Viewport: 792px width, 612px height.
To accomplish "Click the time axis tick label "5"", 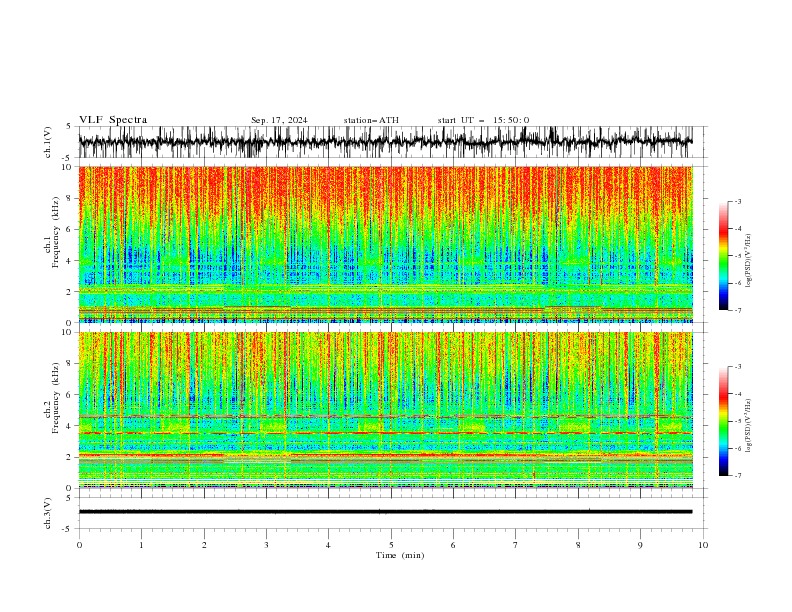I will [x=391, y=545].
